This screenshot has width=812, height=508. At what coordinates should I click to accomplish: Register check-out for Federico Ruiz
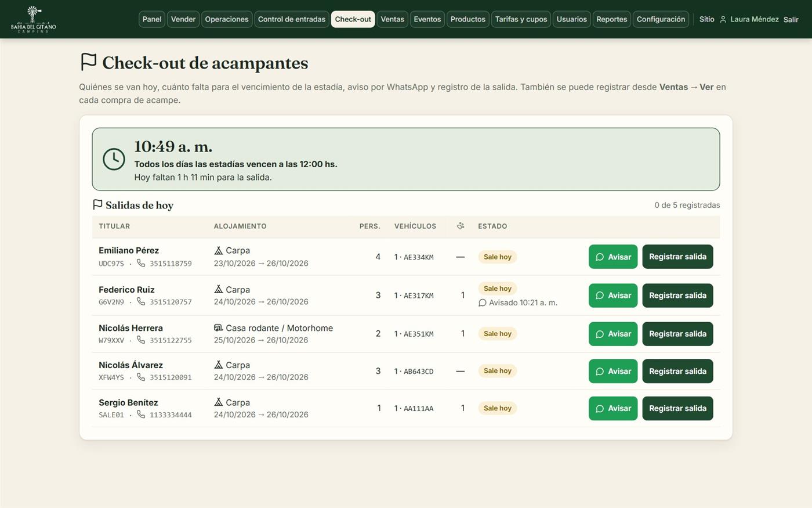pos(677,296)
